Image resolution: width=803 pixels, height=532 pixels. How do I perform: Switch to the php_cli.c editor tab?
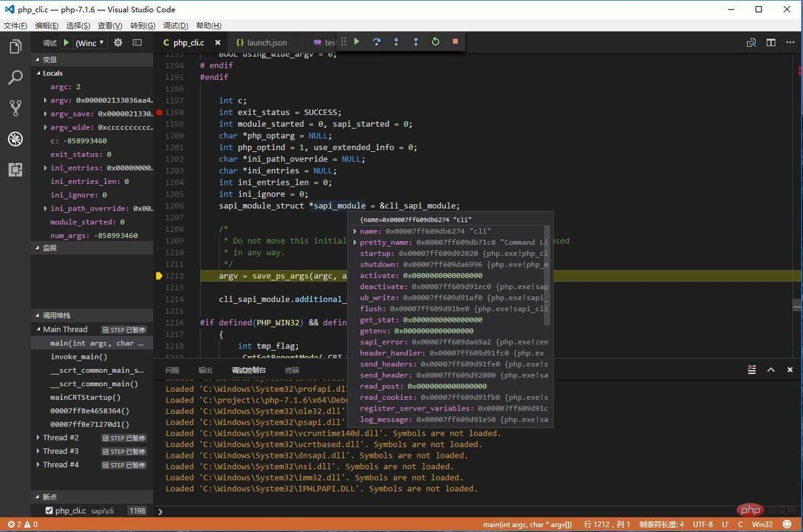coord(189,42)
